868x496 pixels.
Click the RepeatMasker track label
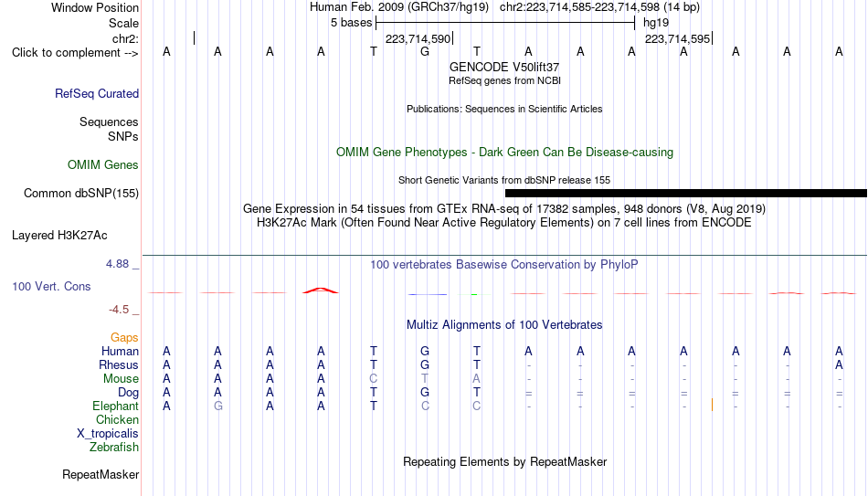(x=101, y=474)
